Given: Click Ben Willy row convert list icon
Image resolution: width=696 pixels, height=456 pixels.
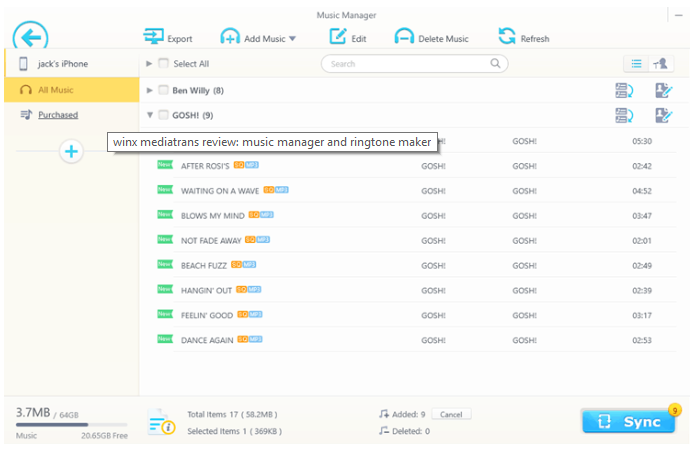Looking at the screenshot, I should [x=624, y=91].
